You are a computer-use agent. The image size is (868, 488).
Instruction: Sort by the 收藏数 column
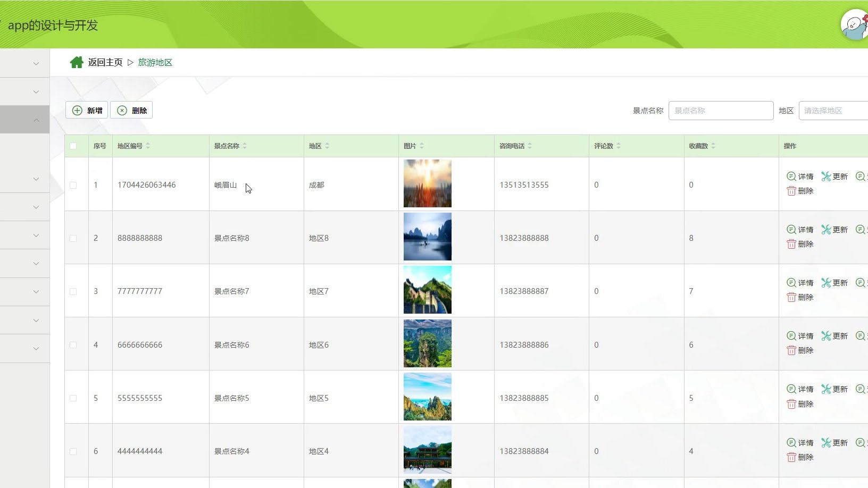713,146
